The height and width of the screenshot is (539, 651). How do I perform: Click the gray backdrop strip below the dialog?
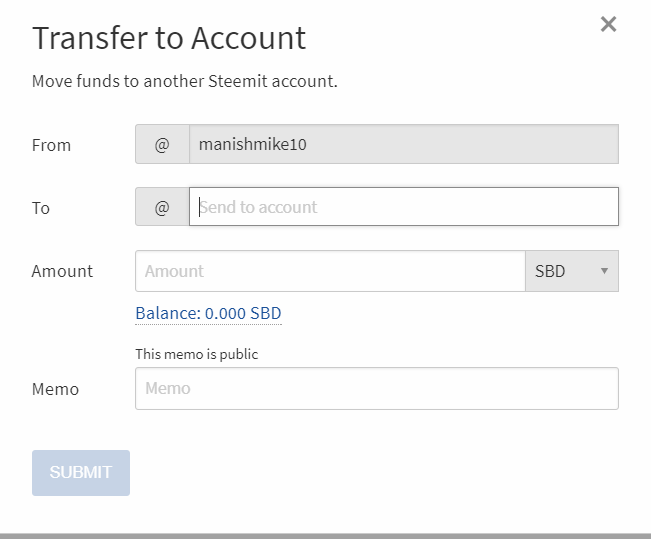325,535
